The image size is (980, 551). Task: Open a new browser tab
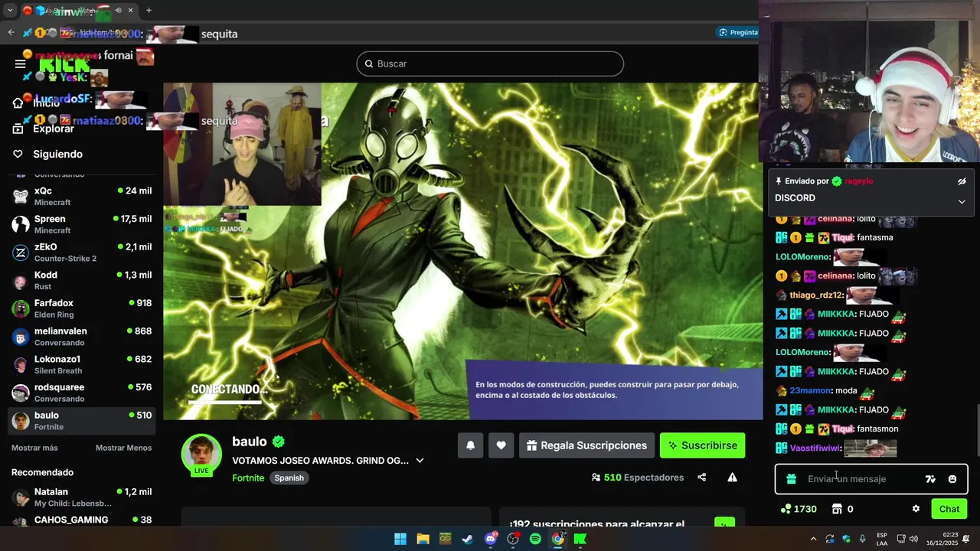click(149, 11)
